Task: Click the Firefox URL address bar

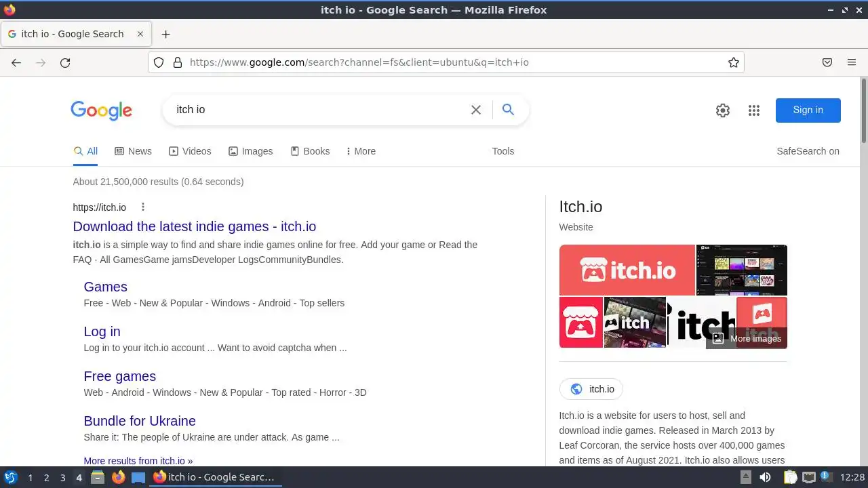Action: 446,62
